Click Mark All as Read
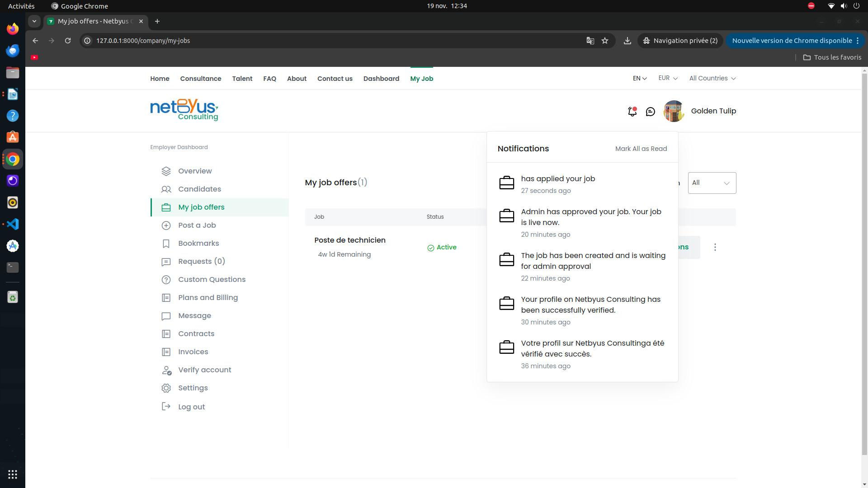 (x=641, y=149)
